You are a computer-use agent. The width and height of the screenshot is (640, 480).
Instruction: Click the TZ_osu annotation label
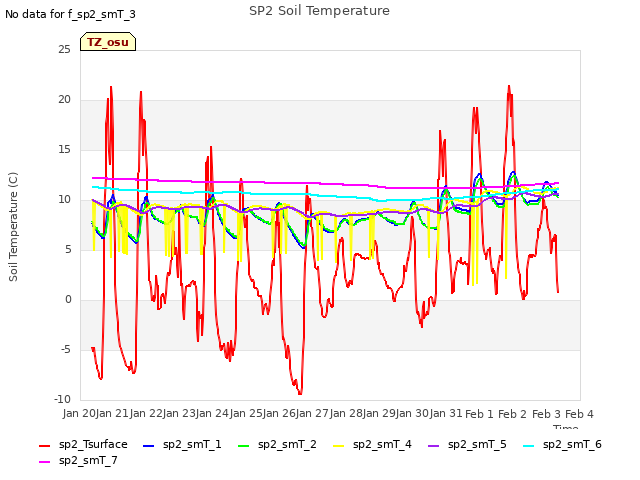(108, 42)
